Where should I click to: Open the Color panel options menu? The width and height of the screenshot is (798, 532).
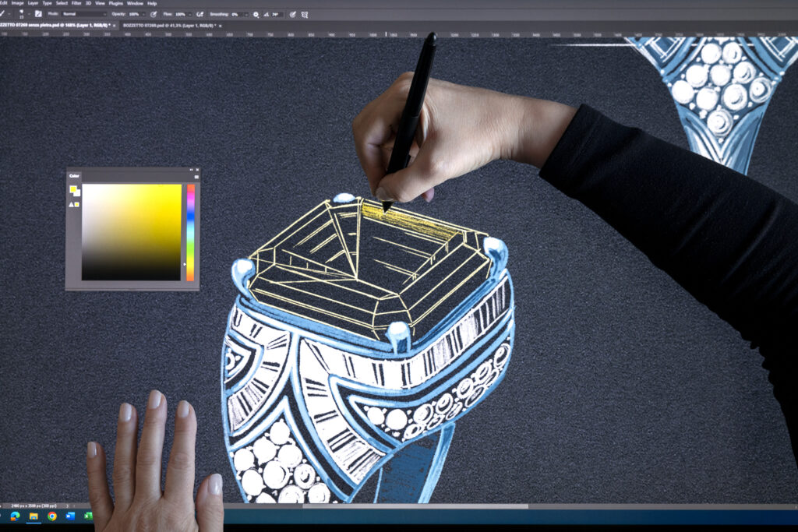point(196,177)
